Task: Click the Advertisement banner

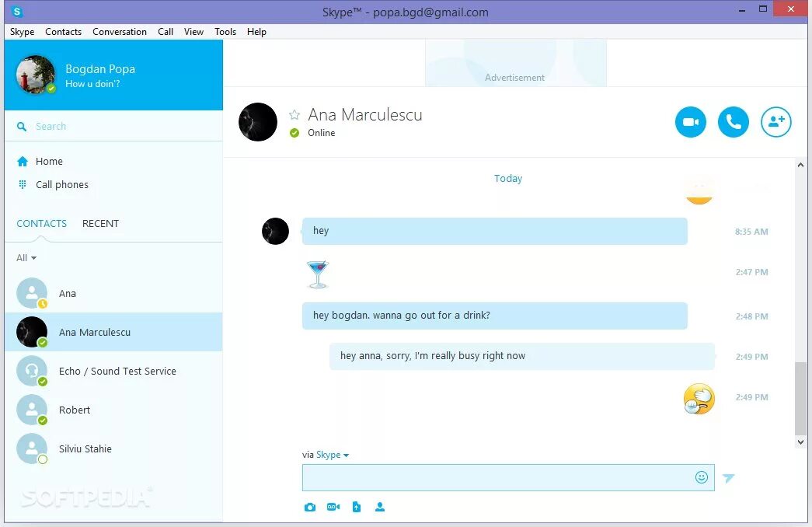Action: click(516, 63)
